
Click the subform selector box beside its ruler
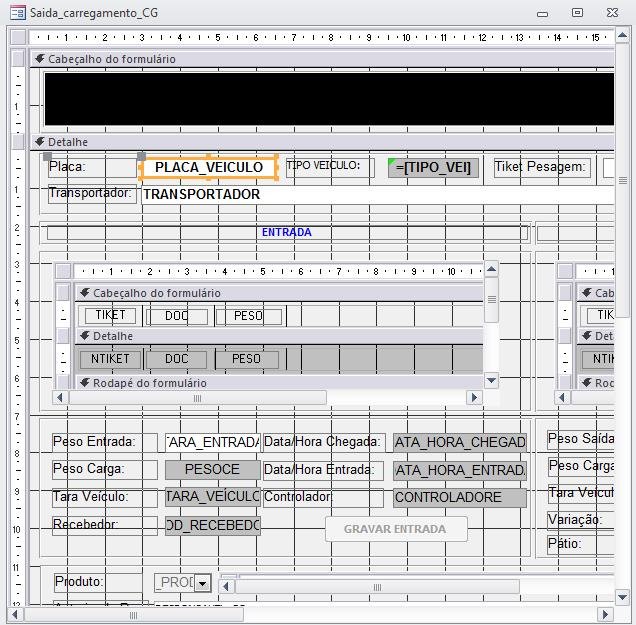(63, 271)
